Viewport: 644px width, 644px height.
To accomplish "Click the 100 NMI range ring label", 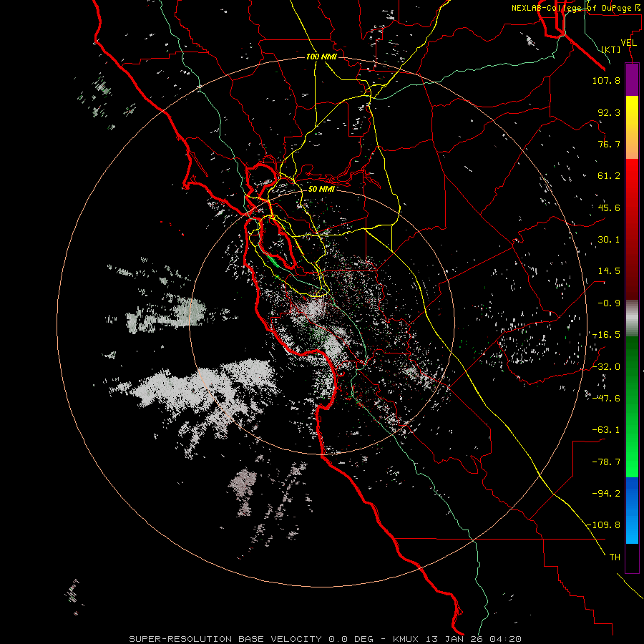I will tap(321, 57).
